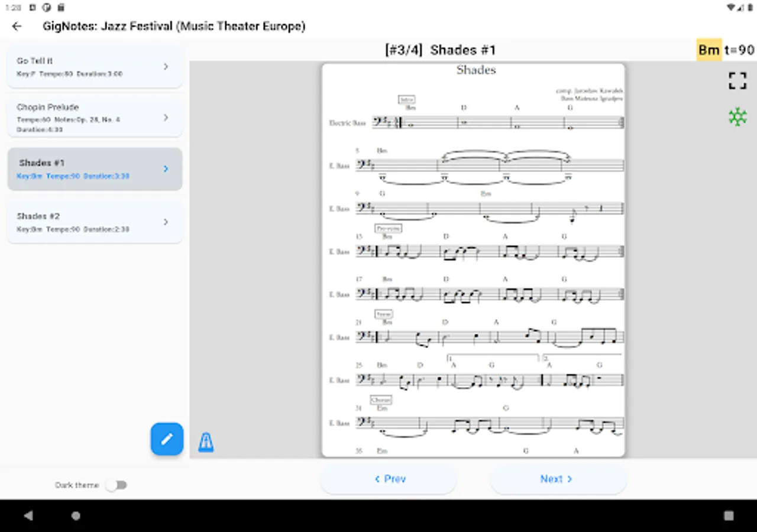Go to the previous song with Prev
This screenshot has width=757, height=532.
[389, 479]
